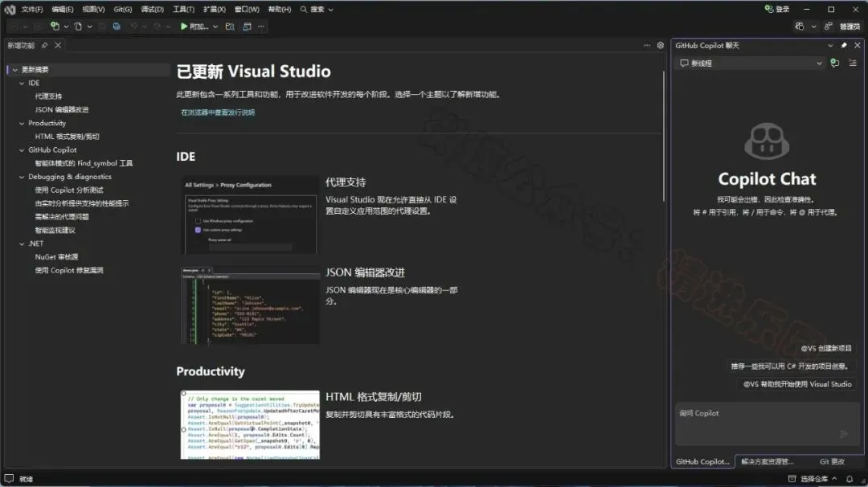The height and width of the screenshot is (487, 868).
Task: Open the toolbar overflow ellipsis
Action: click(x=261, y=26)
